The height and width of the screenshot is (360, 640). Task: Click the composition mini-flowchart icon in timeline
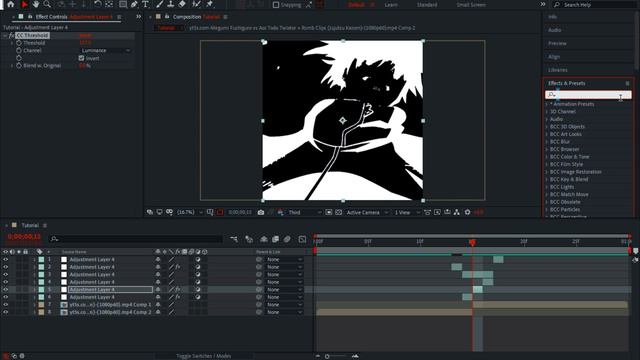coord(234,239)
